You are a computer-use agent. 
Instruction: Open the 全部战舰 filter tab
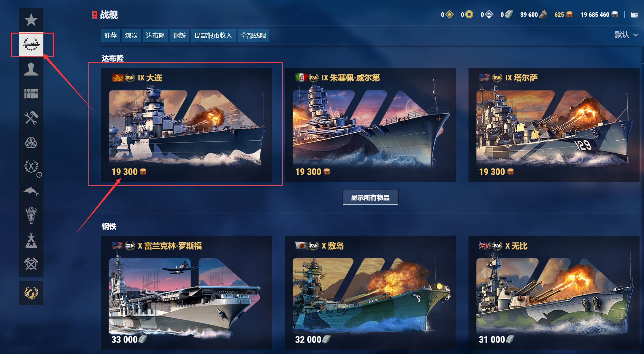[x=253, y=35]
